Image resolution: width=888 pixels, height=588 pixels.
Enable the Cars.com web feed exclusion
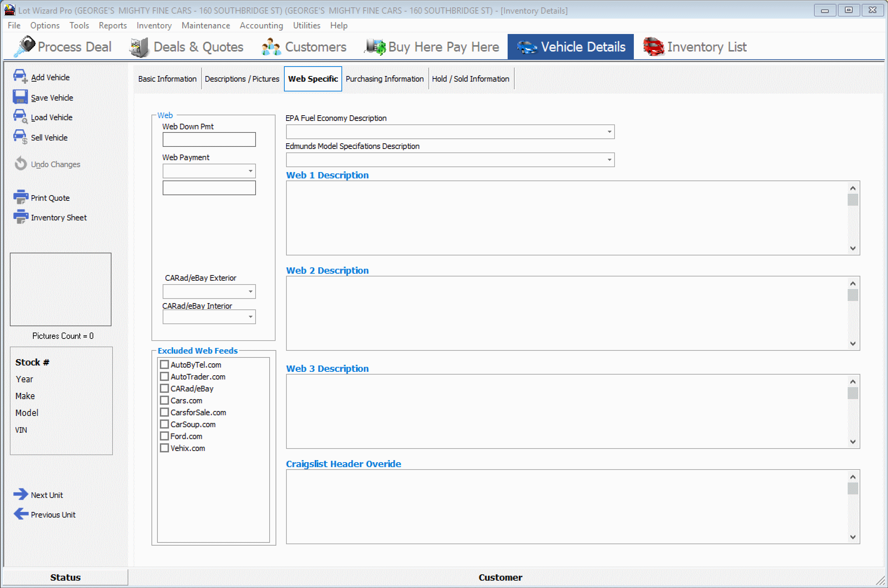click(164, 400)
